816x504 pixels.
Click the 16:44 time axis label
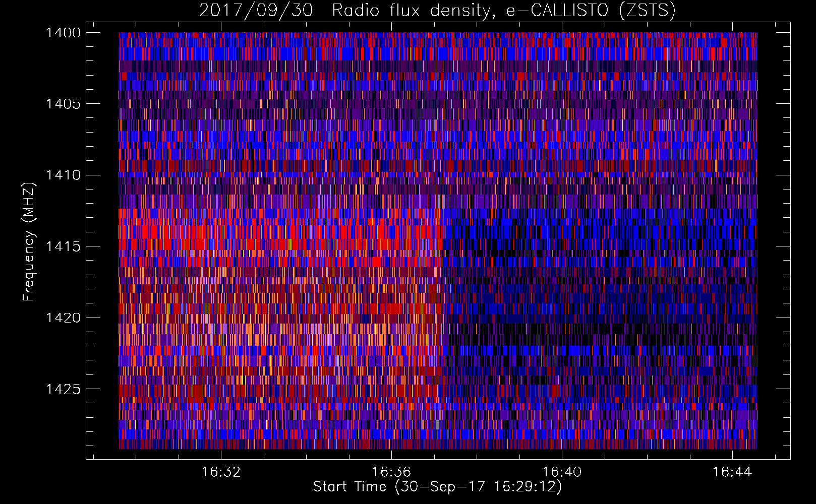732,472
